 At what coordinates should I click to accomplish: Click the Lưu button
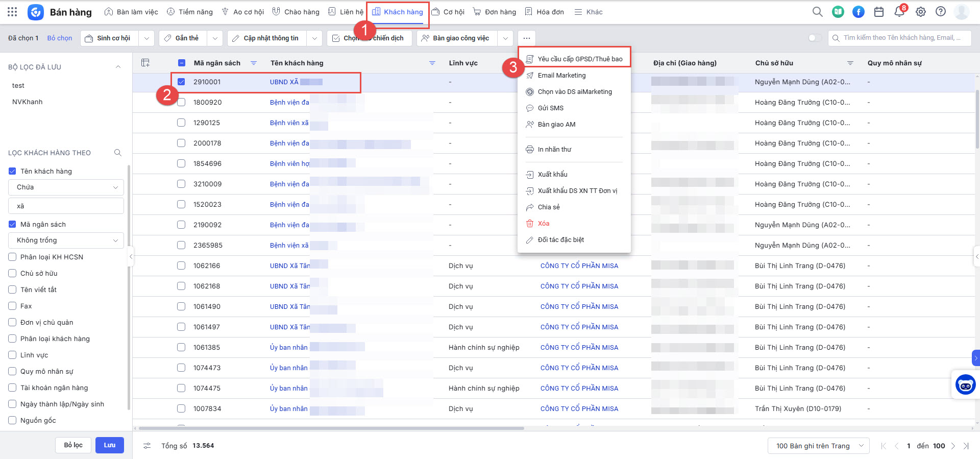[110, 445]
